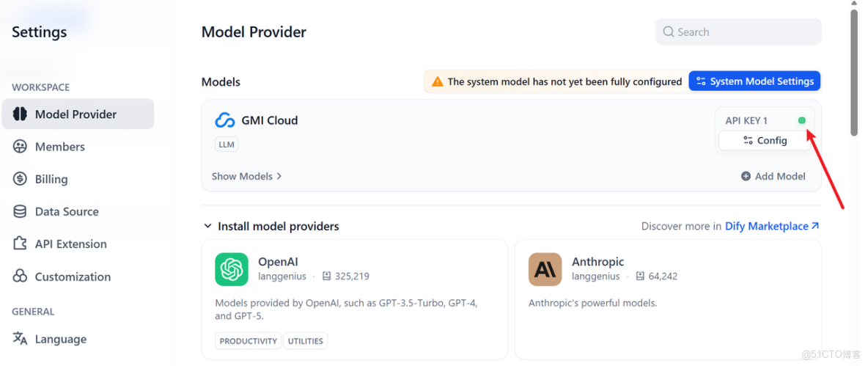
Task: Open Model Provider settings in sidebar
Action: coord(78,114)
